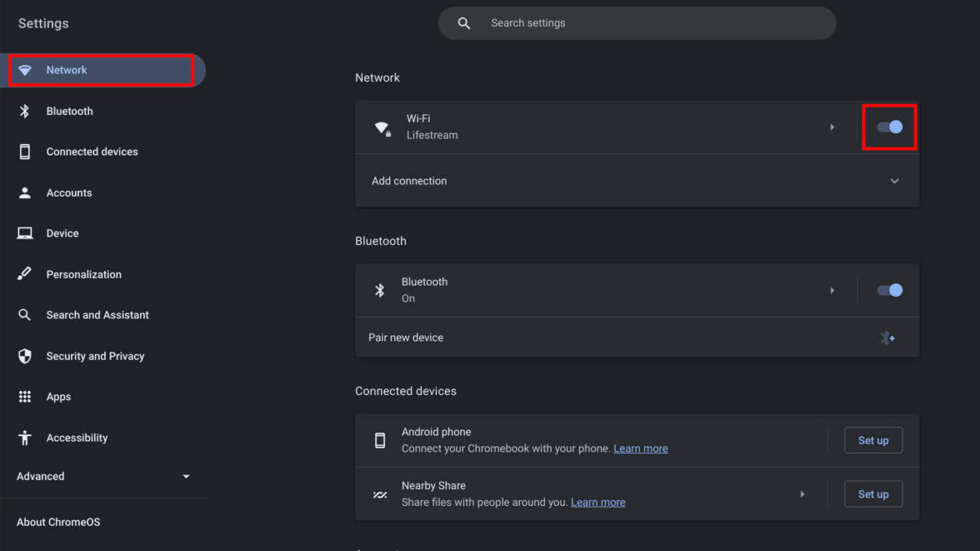Screen dimensions: 980x551
Task: Select the Device laptop icon
Action: 24,233
